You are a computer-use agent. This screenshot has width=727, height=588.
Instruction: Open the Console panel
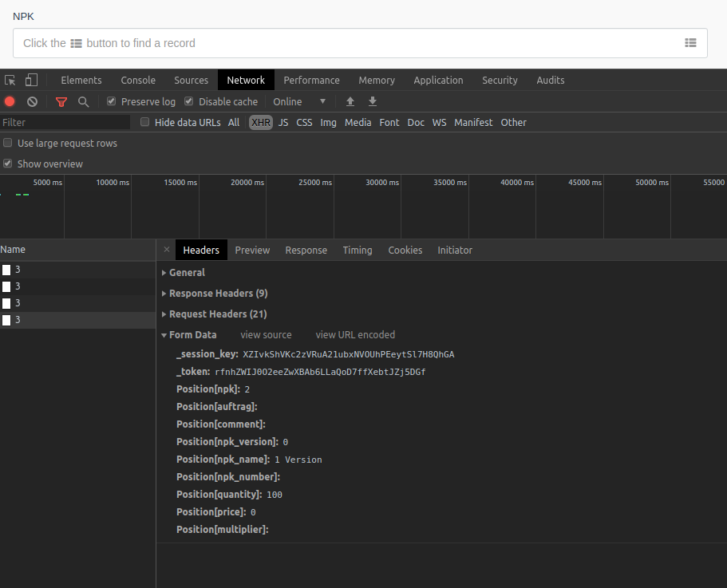(x=138, y=80)
